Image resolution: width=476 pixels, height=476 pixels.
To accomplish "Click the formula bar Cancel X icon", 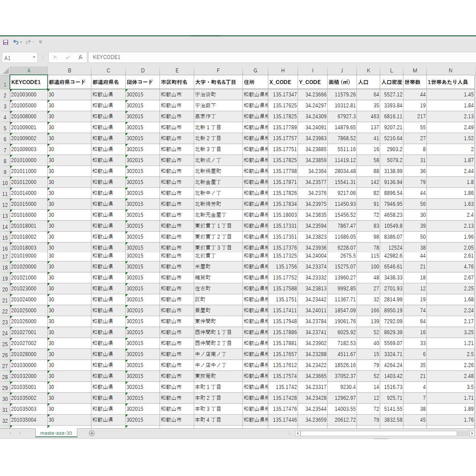I will point(55,57).
